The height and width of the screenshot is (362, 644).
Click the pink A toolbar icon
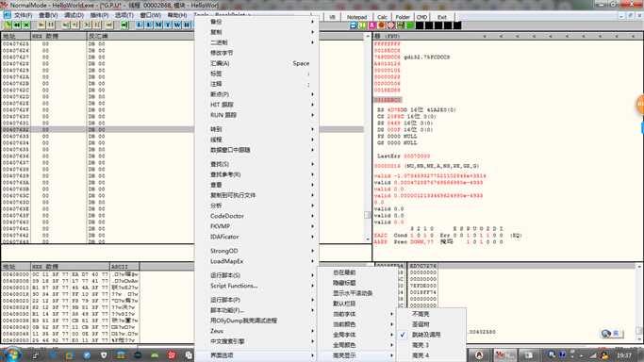[x=372, y=25]
